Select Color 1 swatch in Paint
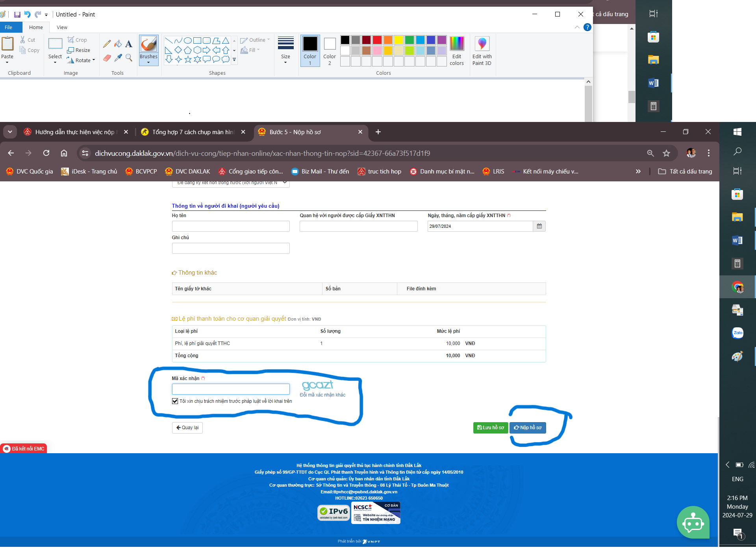The width and height of the screenshot is (756, 550). point(310,51)
